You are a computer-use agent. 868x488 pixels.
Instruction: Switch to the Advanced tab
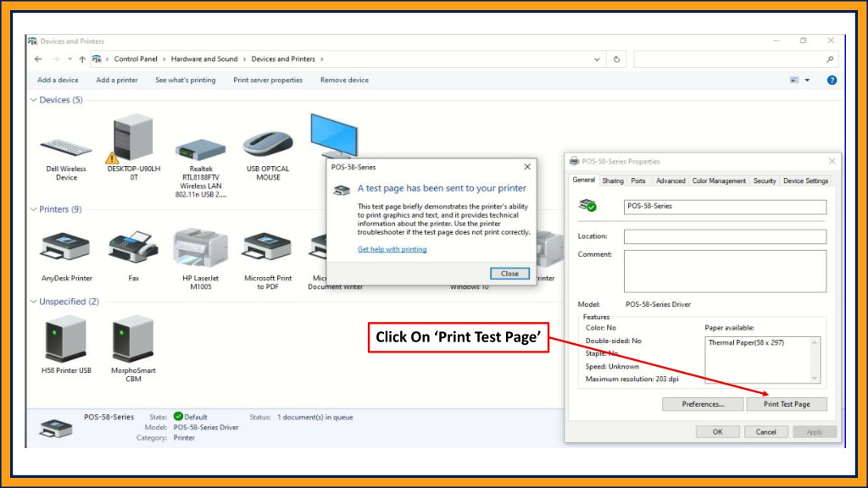pyautogui.click(x=670, y=181)
